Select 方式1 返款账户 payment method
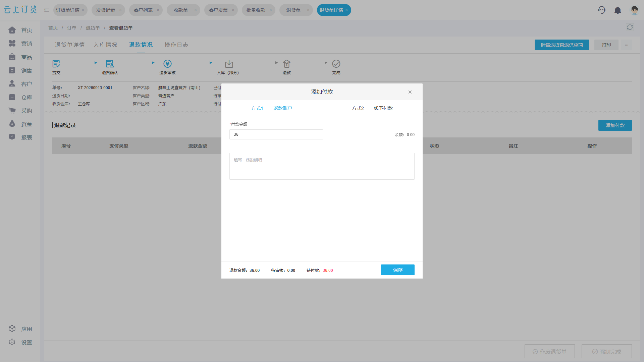The width and height of the screenshot is (644, 362). click(271, 108)
